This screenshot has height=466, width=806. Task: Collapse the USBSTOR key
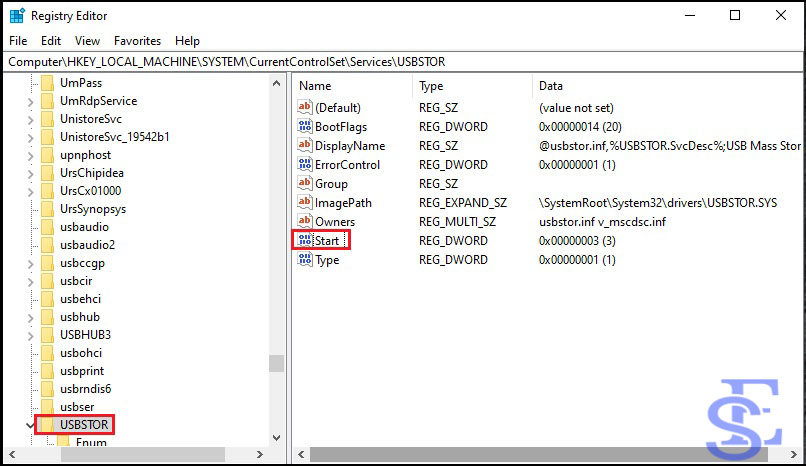30,425
